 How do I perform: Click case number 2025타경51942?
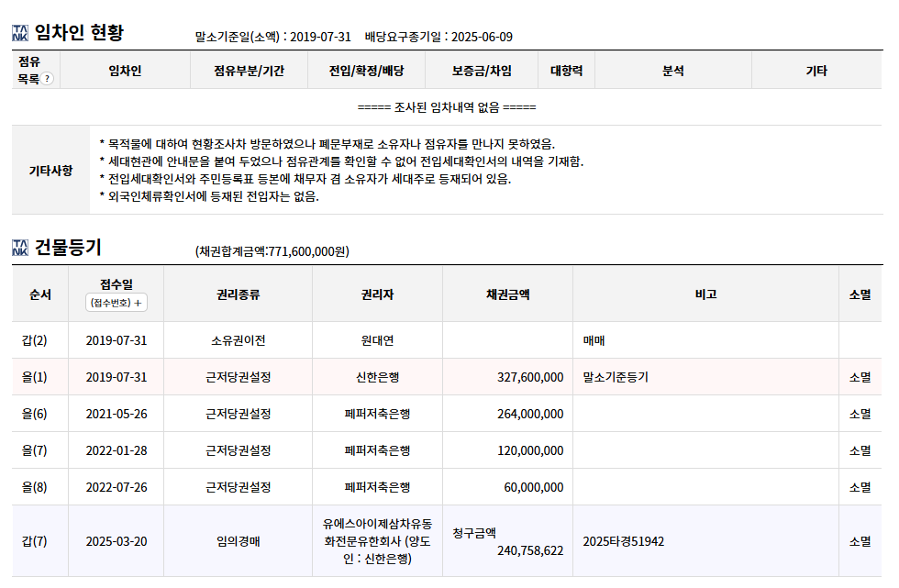tap(623, 541)
